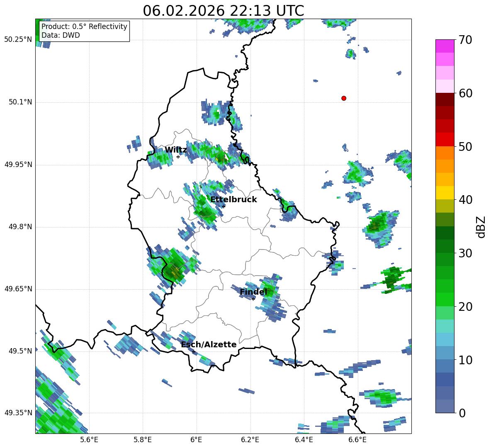Click the Findel city label
491x448 pixels.
[253, 292]
